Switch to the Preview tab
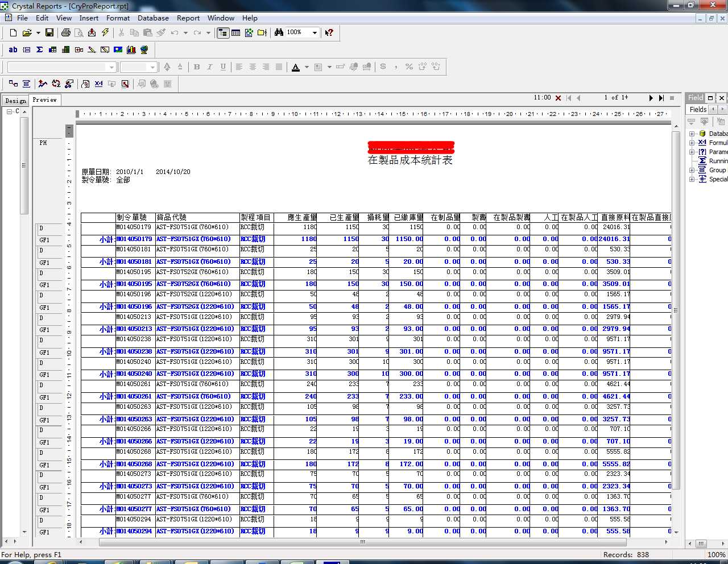Viewport: 728px width, 564px height. (x=45, y=100)
